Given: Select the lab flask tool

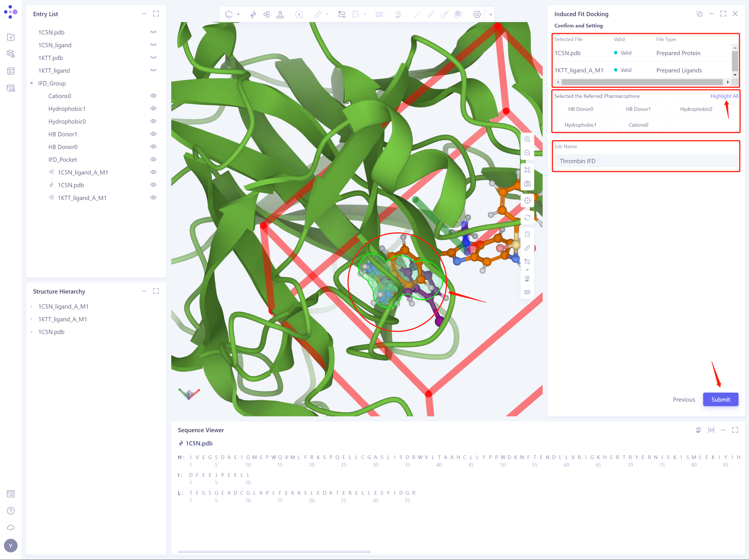Looking at the screenshot, I should (x=280, y=14).
